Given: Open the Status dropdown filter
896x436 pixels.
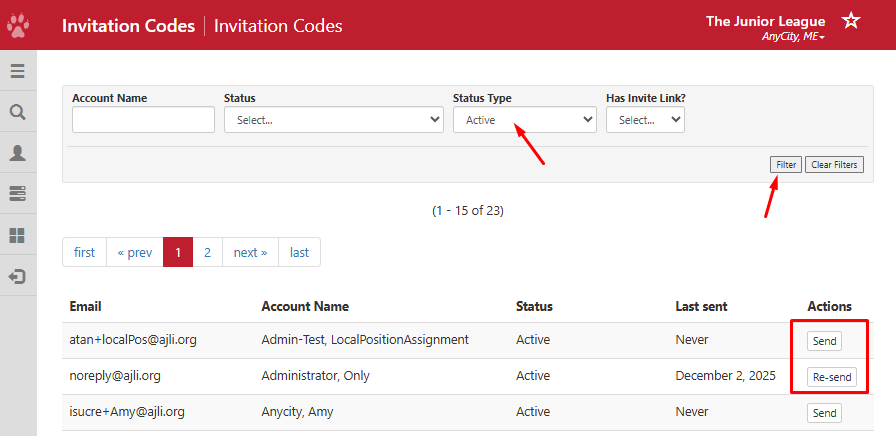Looking at the screenshot, I should [x=334, y=120].
